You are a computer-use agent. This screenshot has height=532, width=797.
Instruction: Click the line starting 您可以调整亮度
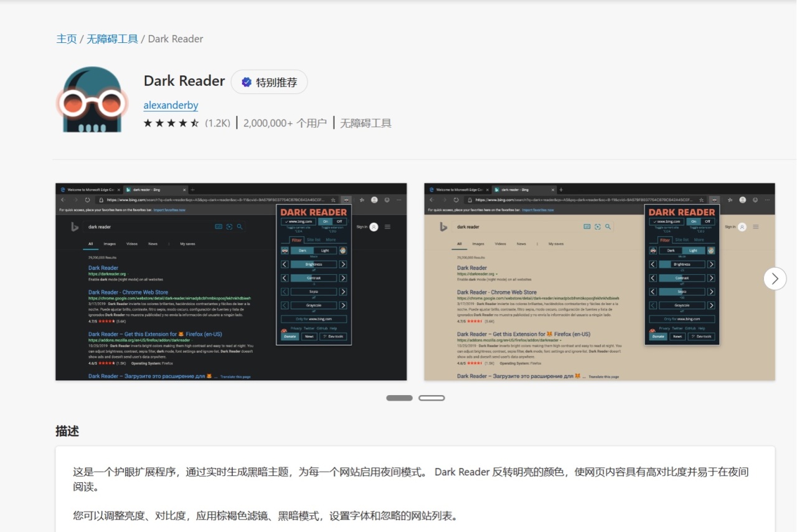(x=265, y=516)
